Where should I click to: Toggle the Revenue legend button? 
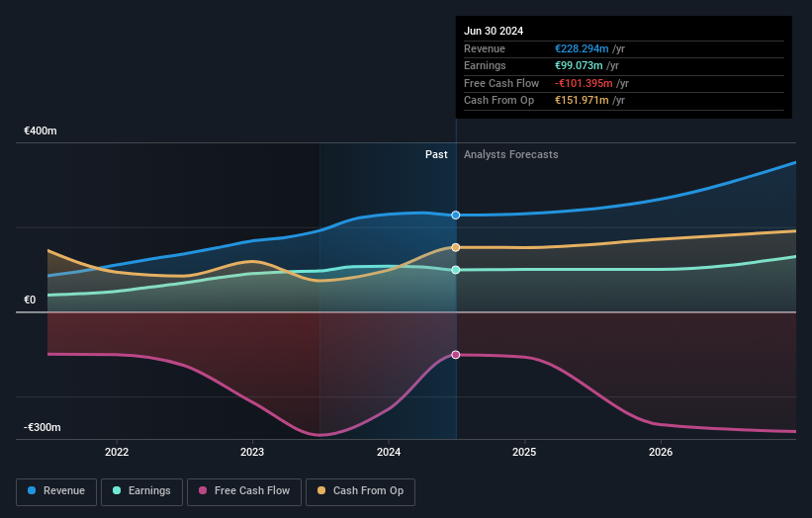(x=56, y=491)
